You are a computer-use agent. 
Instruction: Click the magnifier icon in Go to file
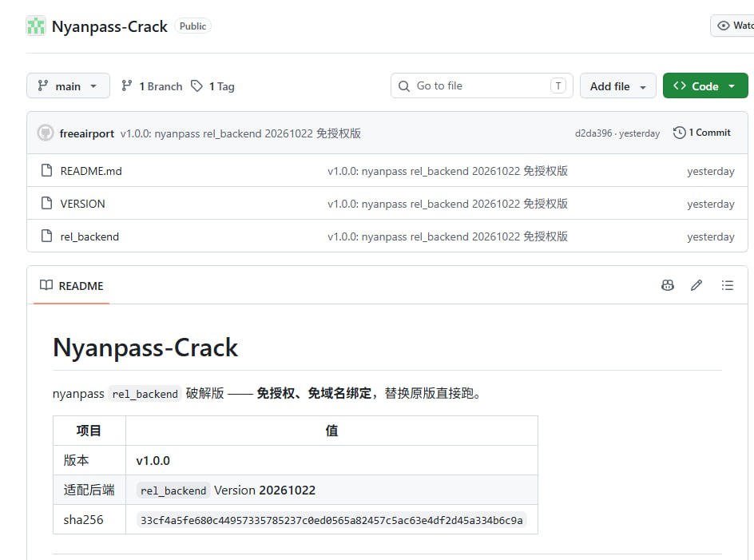404,86
